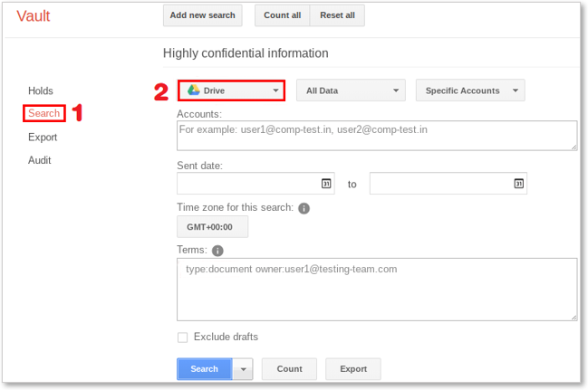588x390 pixels.
Task: Click Add new search button
Action: 203,15
